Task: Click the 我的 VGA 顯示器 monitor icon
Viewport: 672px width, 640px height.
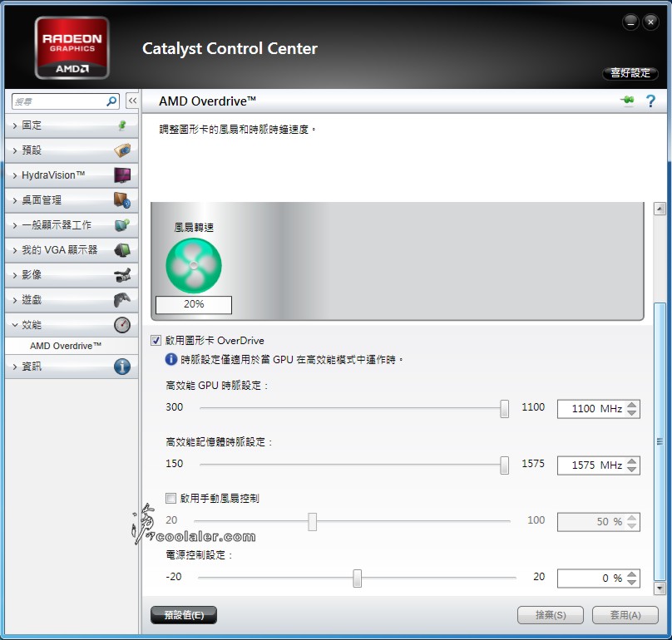Action: click(122, 249)
